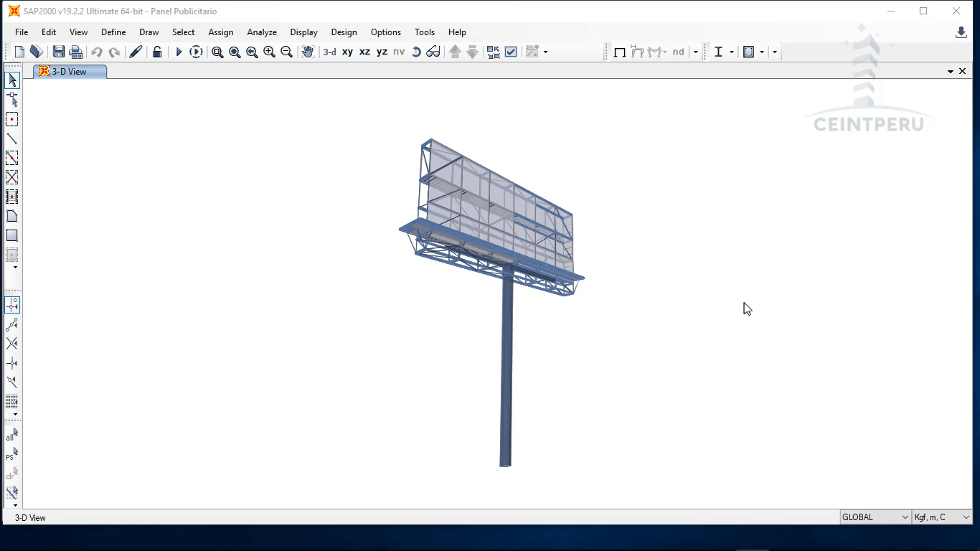Image resolution: width=980 pixels, height=551 pixels.
Task: Select the Pan hand tool
Action: click(x=308, y=52)
